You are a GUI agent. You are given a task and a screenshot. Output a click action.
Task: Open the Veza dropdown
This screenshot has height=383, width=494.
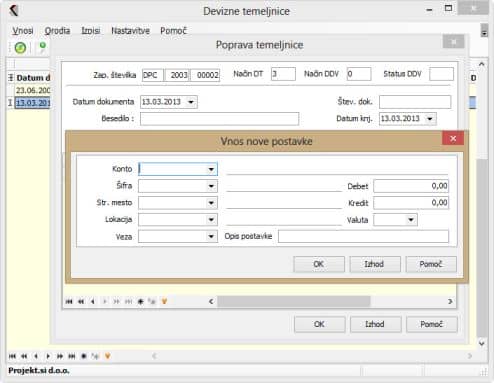pos(211,237)
